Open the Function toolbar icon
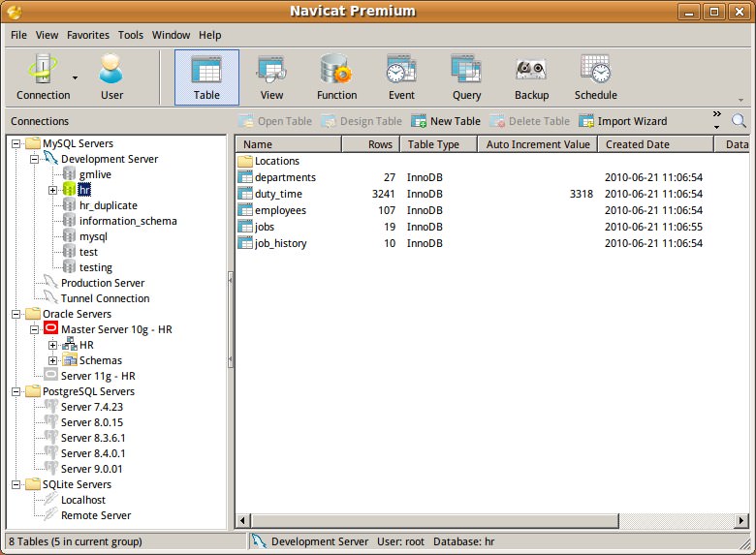This screenshot has height=555, width=756. coord(336,77)
